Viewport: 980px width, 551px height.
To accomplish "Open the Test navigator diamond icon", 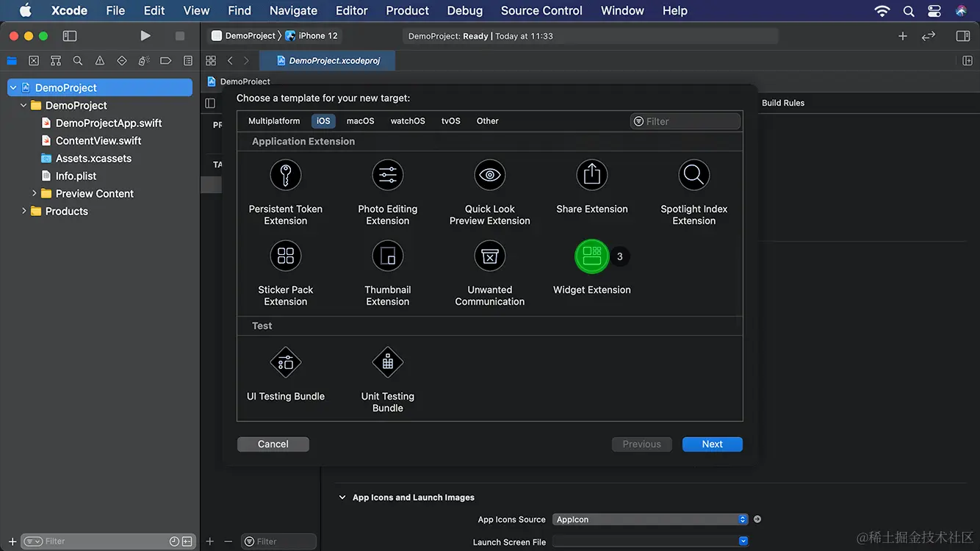I will tap(122, 61).
